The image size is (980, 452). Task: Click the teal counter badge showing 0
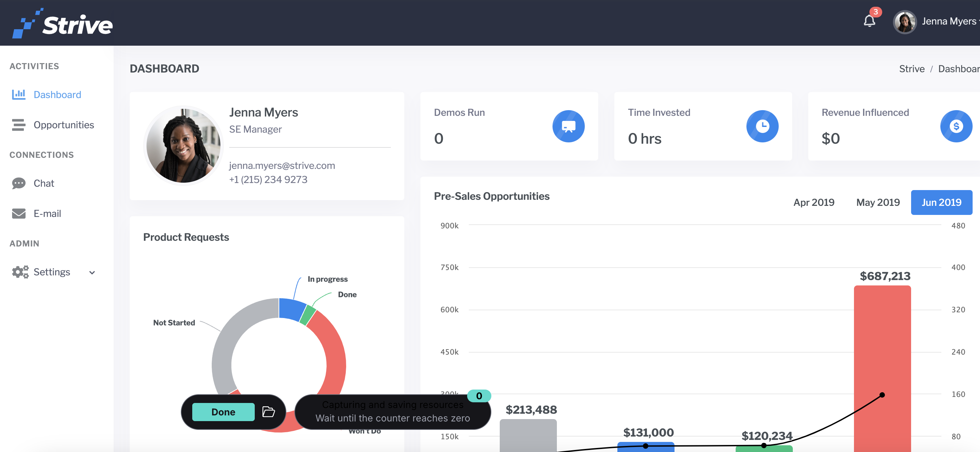479,396
